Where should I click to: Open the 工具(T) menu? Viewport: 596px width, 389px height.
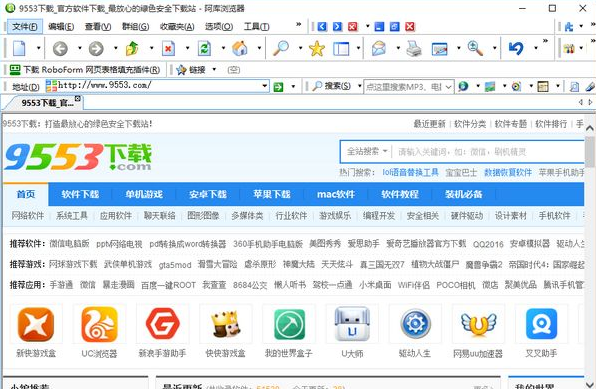[x=257, y=27]
